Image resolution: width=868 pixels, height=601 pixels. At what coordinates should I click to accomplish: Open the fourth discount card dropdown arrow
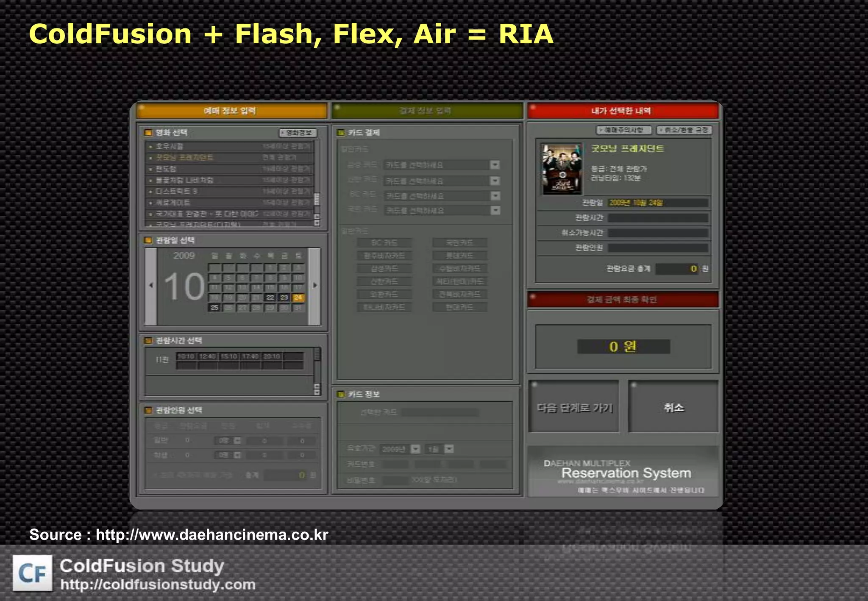[495, 210]
